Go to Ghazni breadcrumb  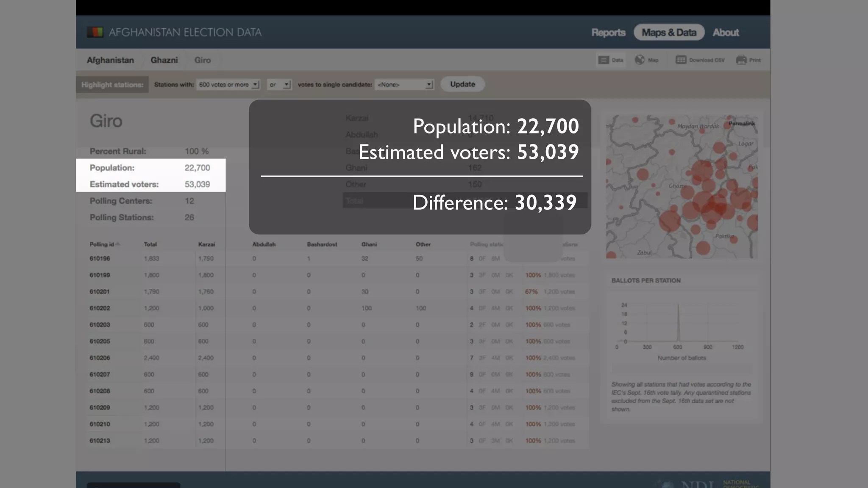click(x=164, y=60)
